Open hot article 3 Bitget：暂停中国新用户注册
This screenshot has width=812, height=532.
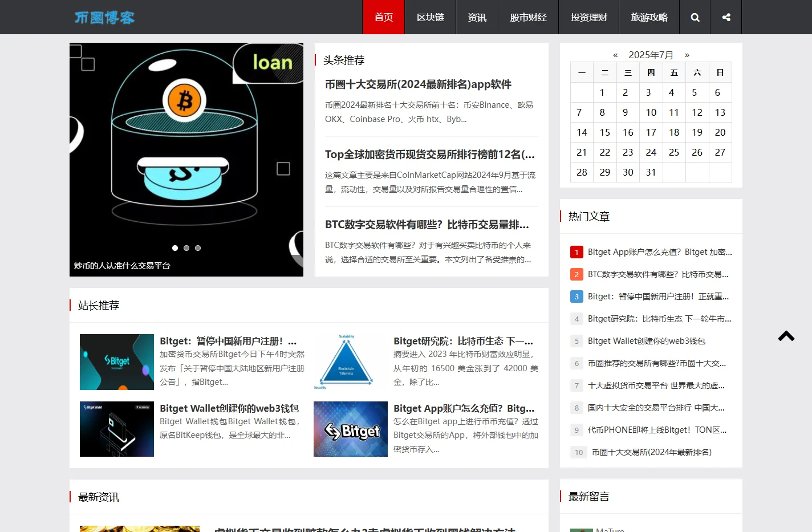tap(658, 297)
